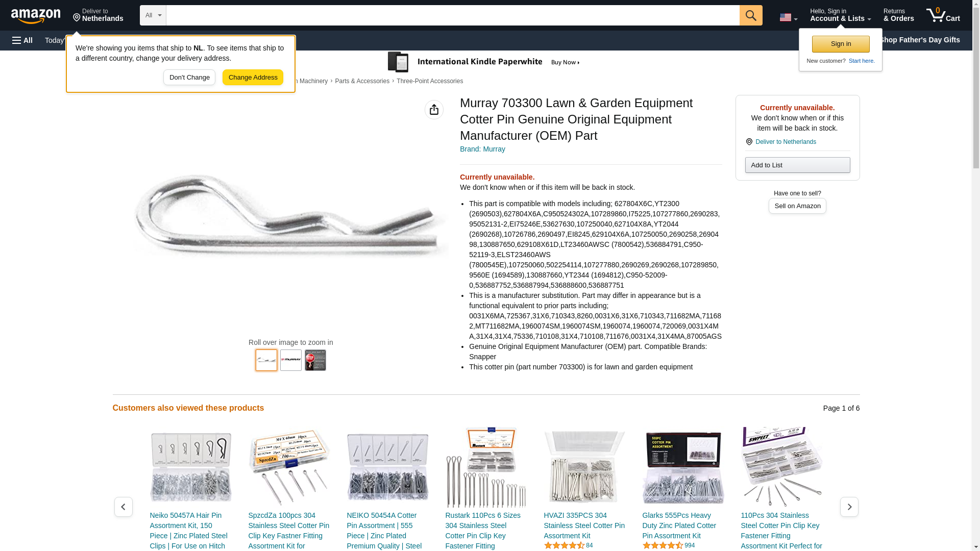Expand the Account & Lists menu

coord(840,15)
